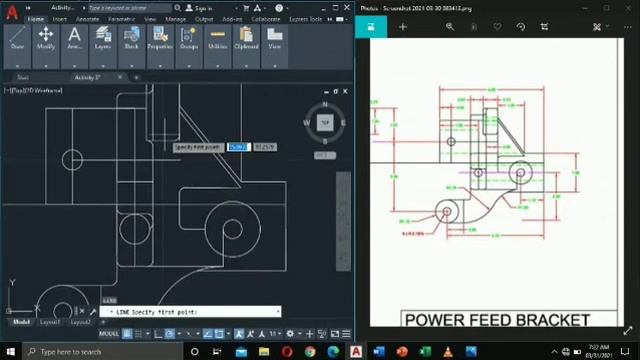Expand the Layers panel bottom arrow

pos(103,66)
